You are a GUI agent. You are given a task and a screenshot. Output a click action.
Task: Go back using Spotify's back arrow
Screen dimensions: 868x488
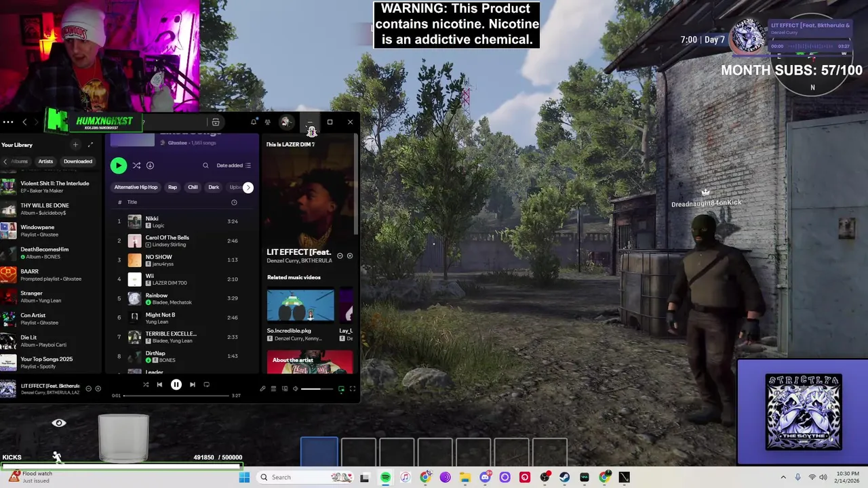pos(24,122)
